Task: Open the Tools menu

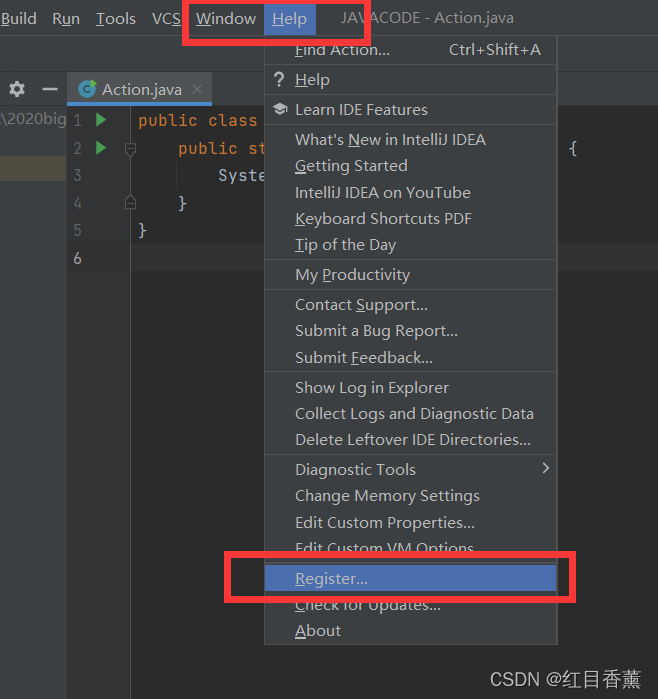Action: 116,19
